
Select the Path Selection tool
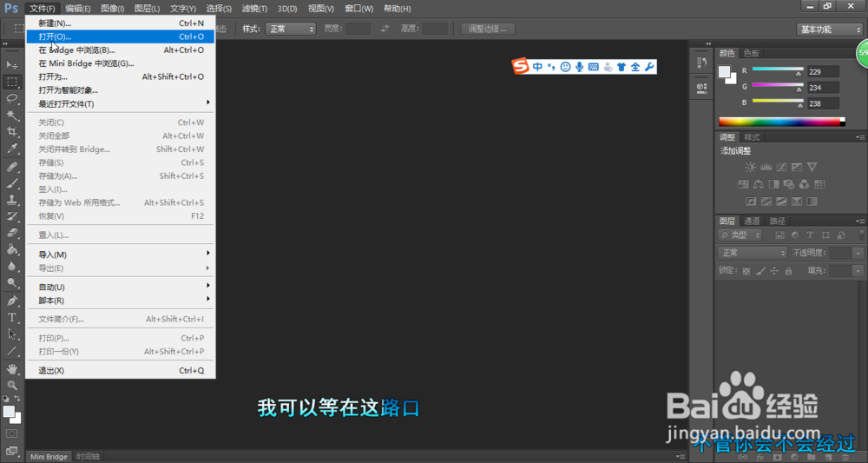[11, 334]
